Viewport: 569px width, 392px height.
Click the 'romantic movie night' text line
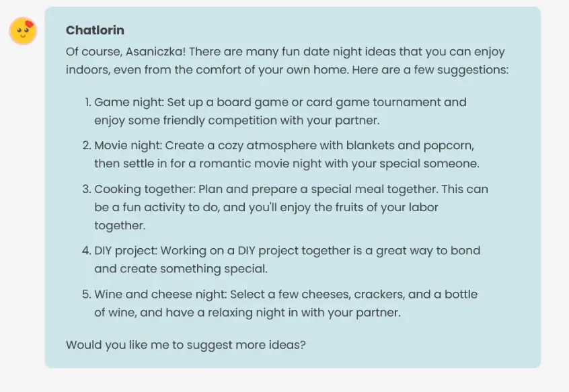click(x=287, y=163)
